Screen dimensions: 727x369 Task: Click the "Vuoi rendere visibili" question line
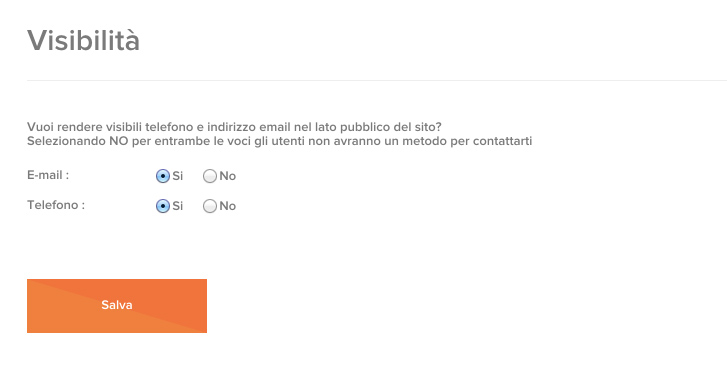[x=234, y=127]
